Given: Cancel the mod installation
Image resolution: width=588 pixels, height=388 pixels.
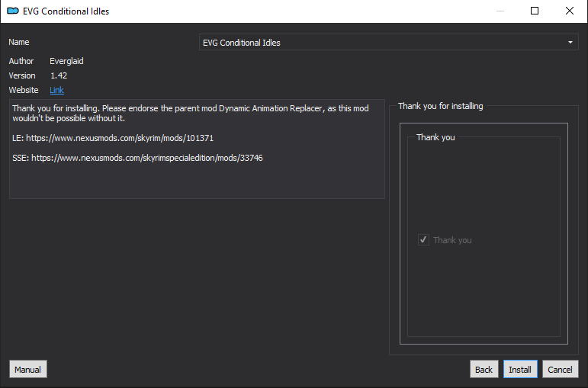Looking at the screenshot, I should pyautogui.click(x=560, y=369).
